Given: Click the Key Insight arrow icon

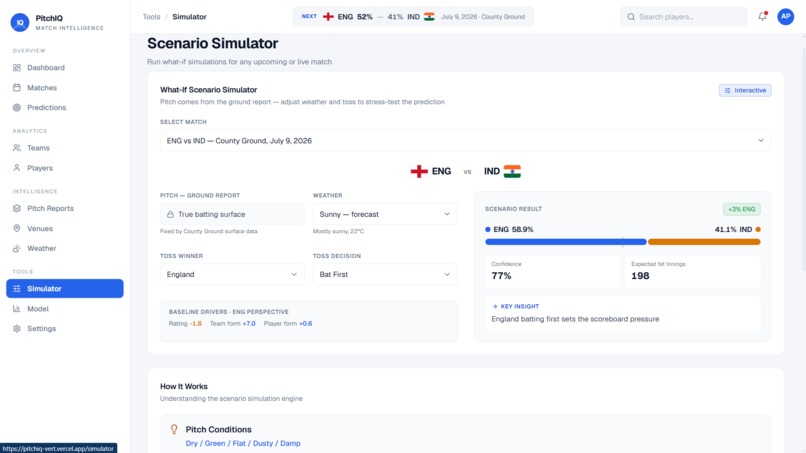Looking at the screenshot, I should pos(494,306).
